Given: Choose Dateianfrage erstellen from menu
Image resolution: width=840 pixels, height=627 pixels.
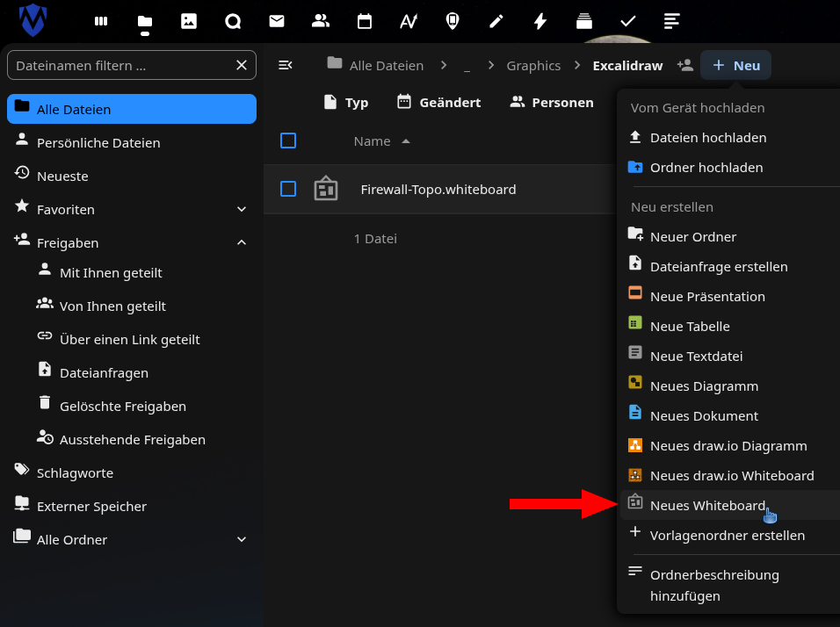Looking at the screenshot, I should (x=729, y=267).
